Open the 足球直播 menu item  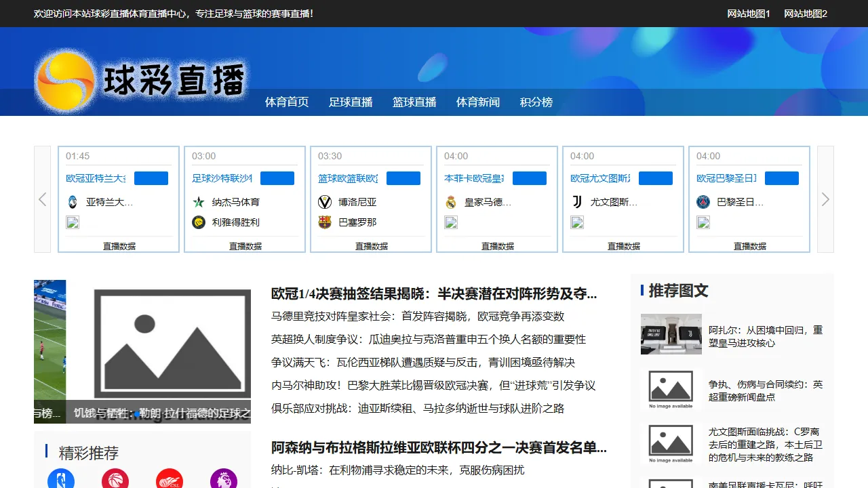tap(350, 102)
